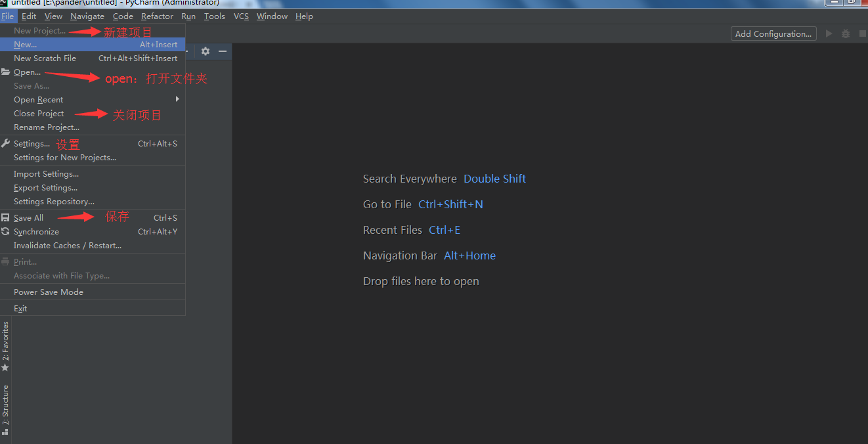The height and width of the screenshot is (444, 868).
Task: Click the 'Go to File' label
Action: [387, 204]
